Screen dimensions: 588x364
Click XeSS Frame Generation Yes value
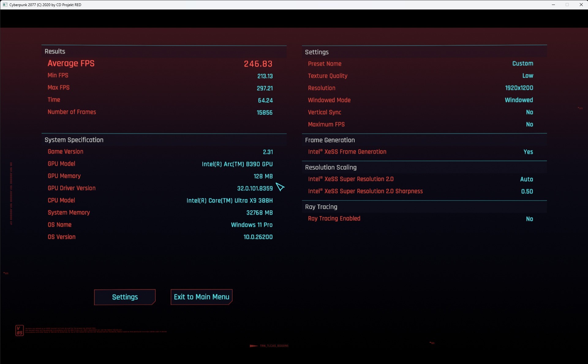coord(528,152)
